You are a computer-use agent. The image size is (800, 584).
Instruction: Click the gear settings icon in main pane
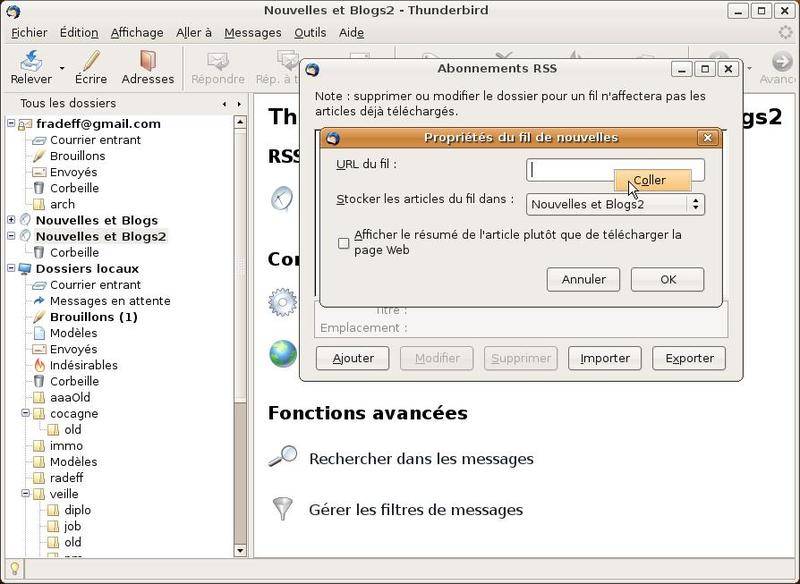[x=283, y=302]
